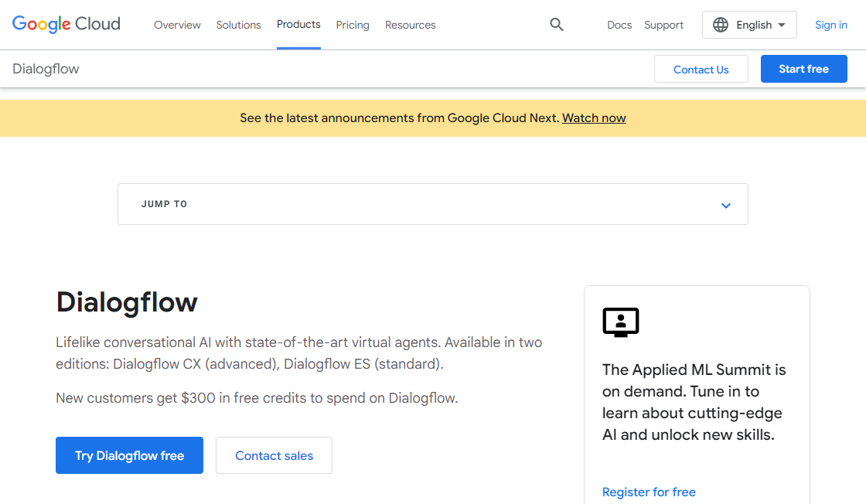
Task: Select the Products tab
Action: coord(298,24)
